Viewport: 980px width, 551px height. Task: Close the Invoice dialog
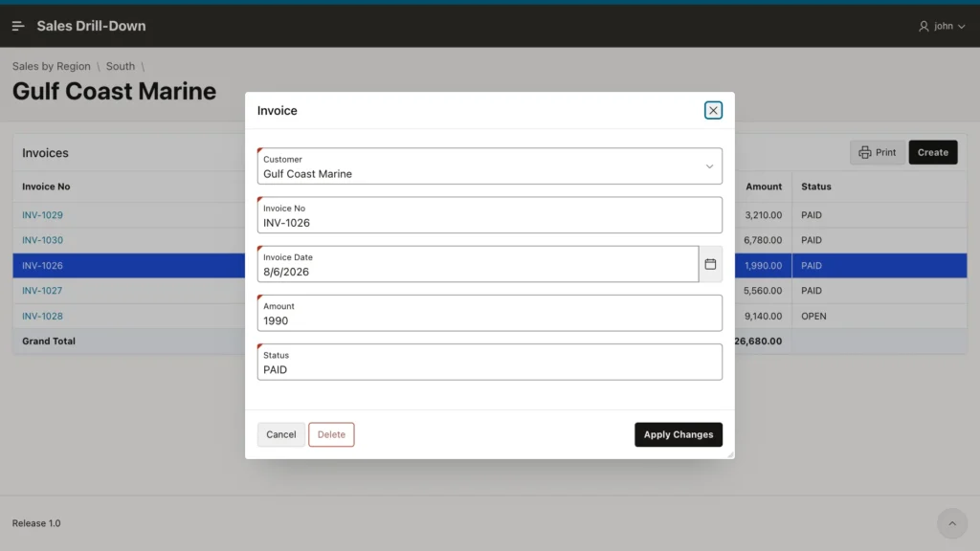[x=713, y=110]
